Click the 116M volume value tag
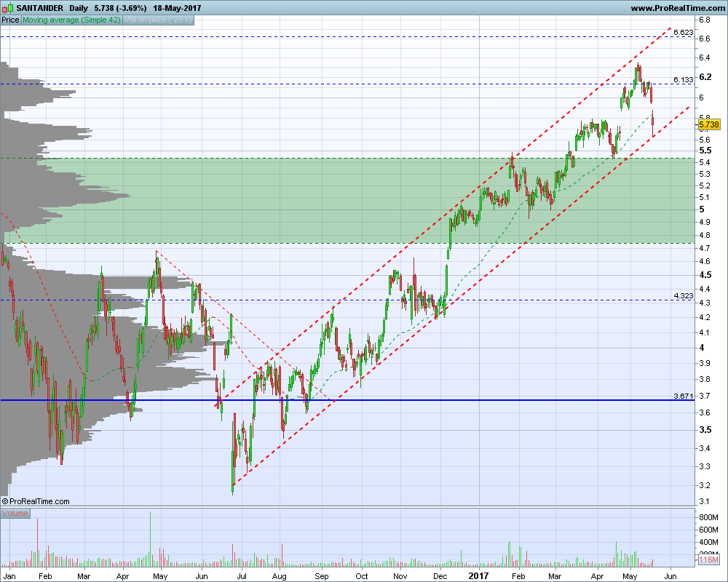Image resolution: width=728 pixels, height=582 pixels. pyautogui.click(x=708, y=559)
